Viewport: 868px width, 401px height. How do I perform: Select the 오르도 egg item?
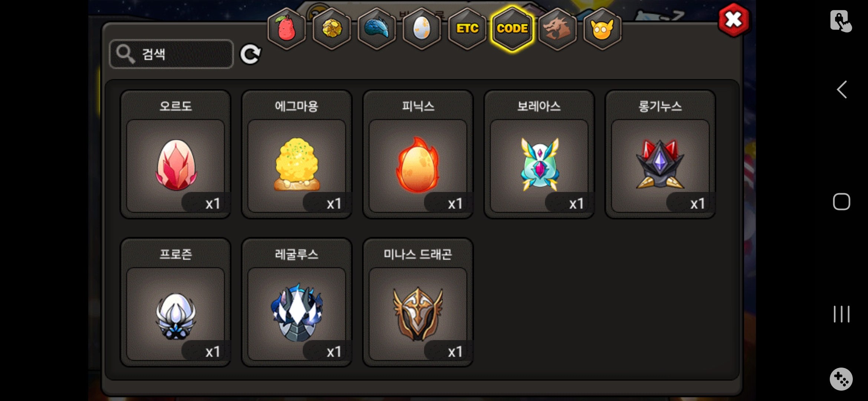point(175,154)
